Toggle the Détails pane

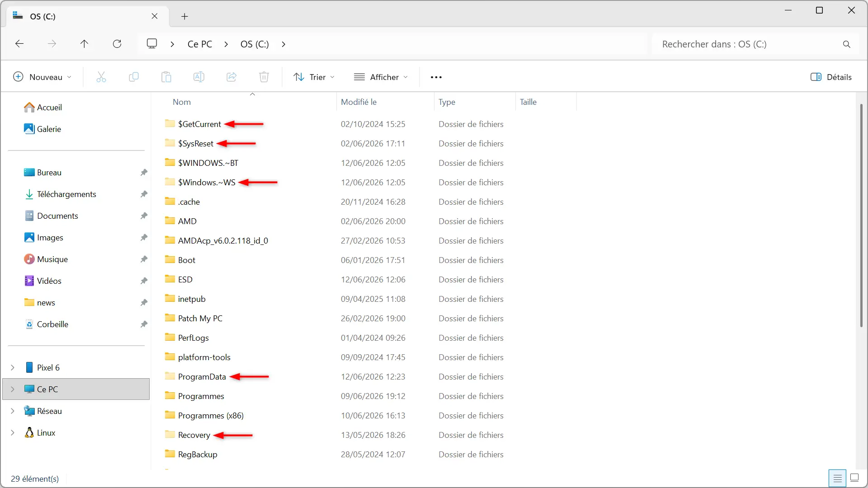[831, 77]
